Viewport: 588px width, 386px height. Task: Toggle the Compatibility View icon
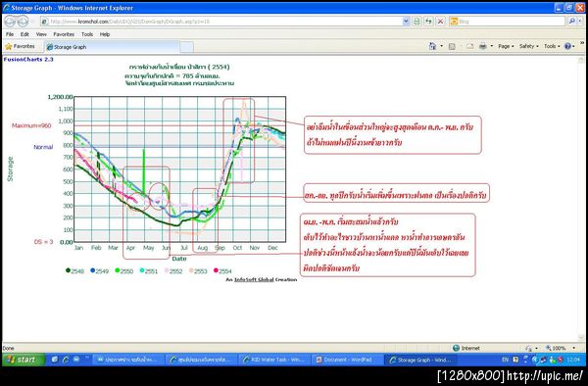coord(416,22)
